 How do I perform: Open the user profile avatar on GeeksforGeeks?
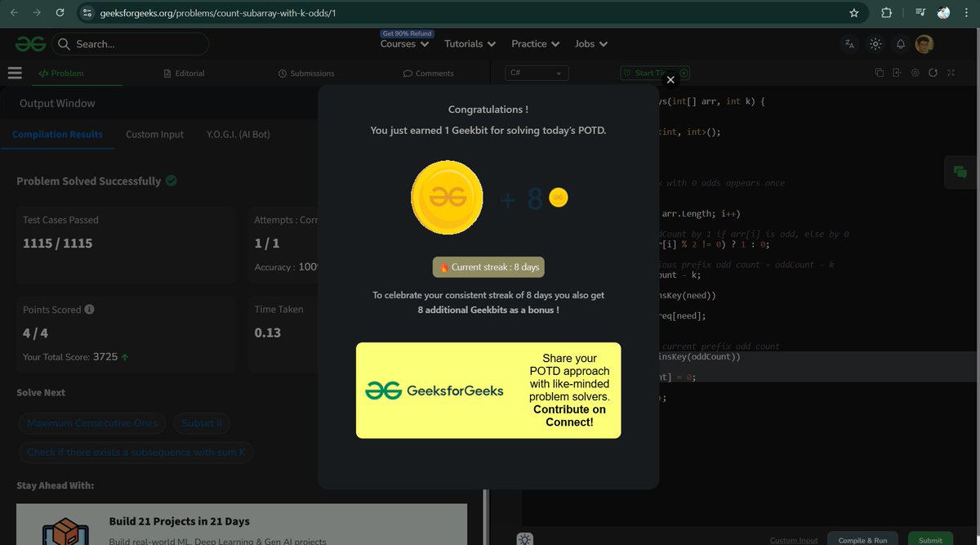click(x=924, y=44)
